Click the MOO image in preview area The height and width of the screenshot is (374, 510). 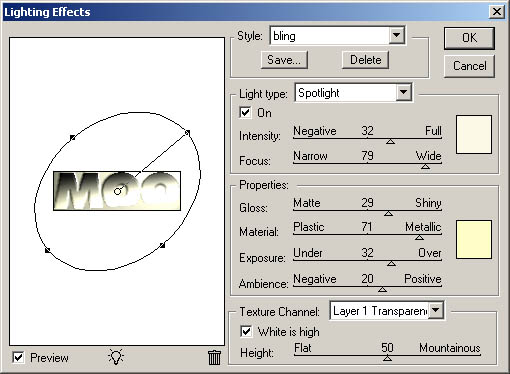tap(117, 191)
